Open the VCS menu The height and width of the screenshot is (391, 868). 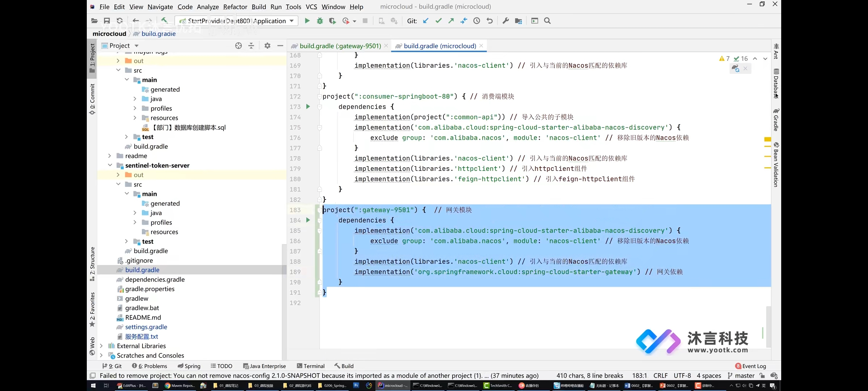click(311, 7)
